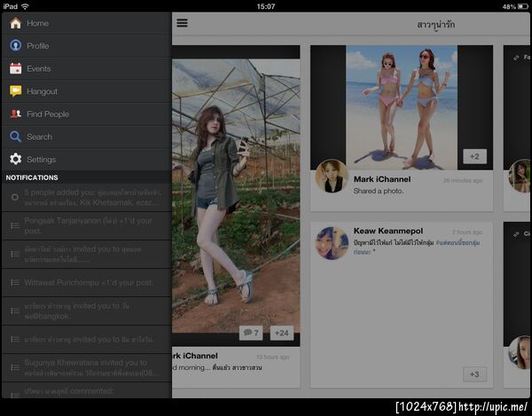The width and height of the screenshot is (532, 416).
Task: Open Keaw Keanmepol's profile avatar
Action: (332, 243)
